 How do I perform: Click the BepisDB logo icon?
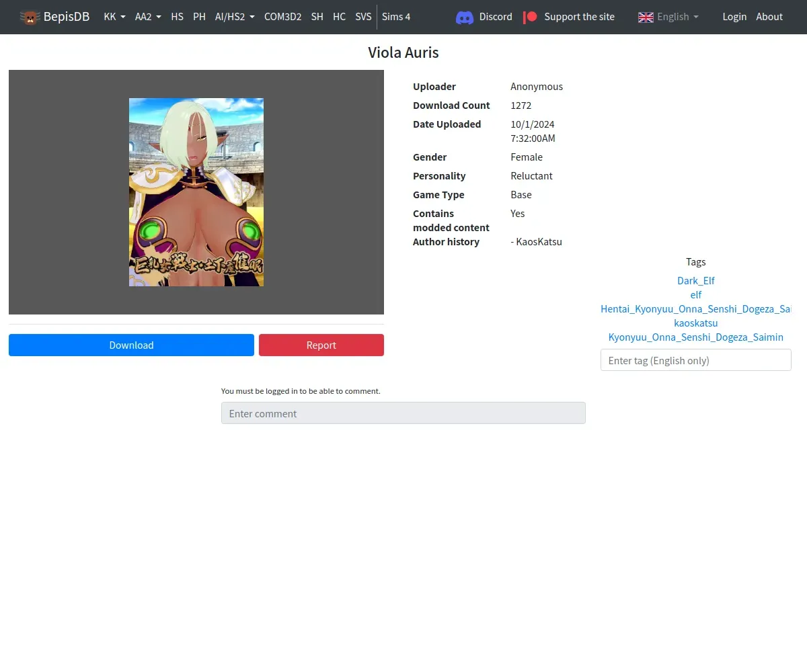click(x=30, y=17)
